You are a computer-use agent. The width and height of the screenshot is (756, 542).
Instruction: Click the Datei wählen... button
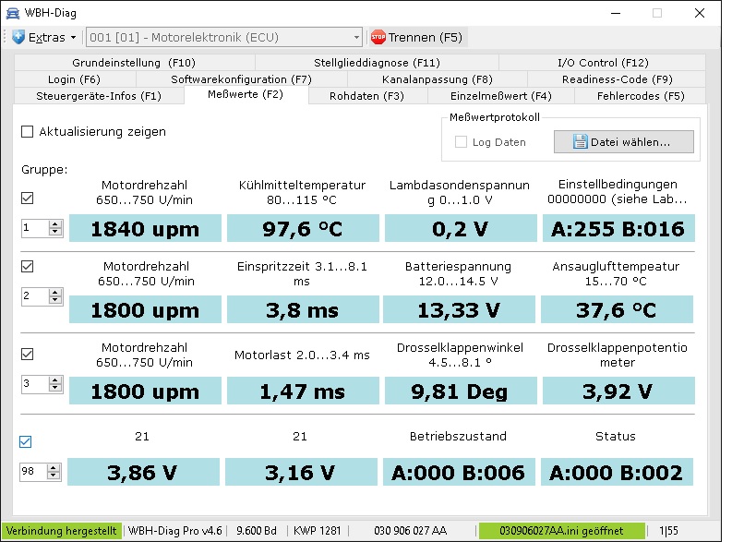coord(623,142)
